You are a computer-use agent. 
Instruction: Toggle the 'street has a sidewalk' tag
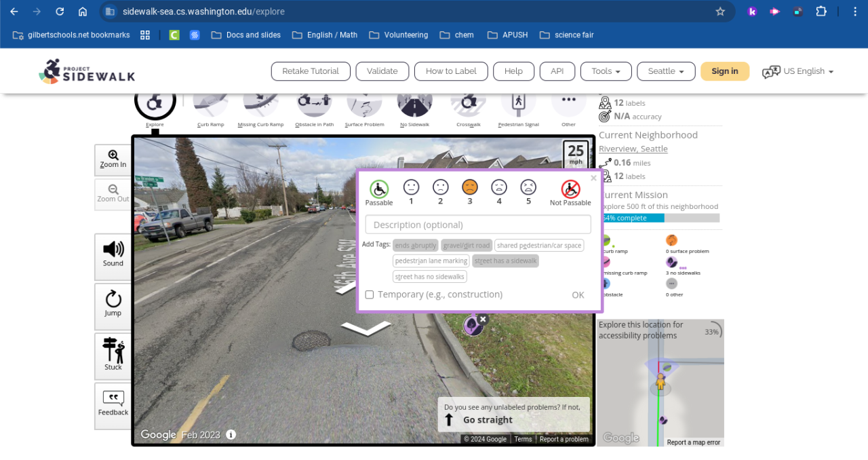[x=505, y=261]
